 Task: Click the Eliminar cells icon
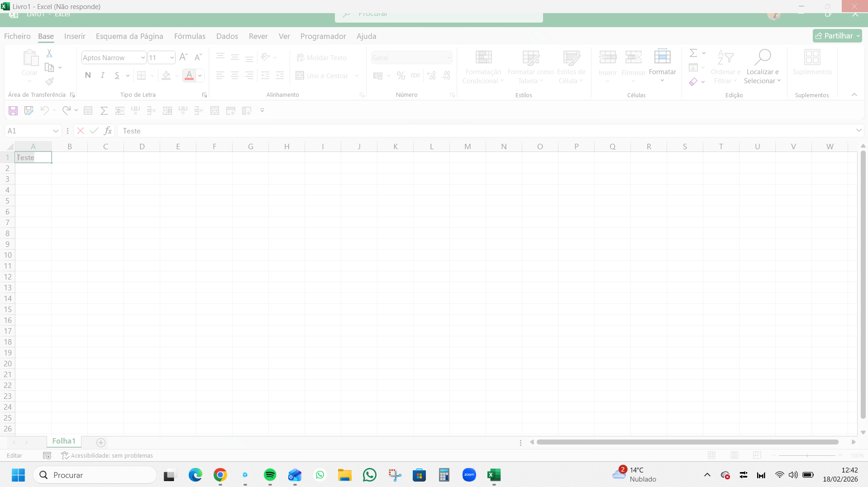(x=633, y=57)
